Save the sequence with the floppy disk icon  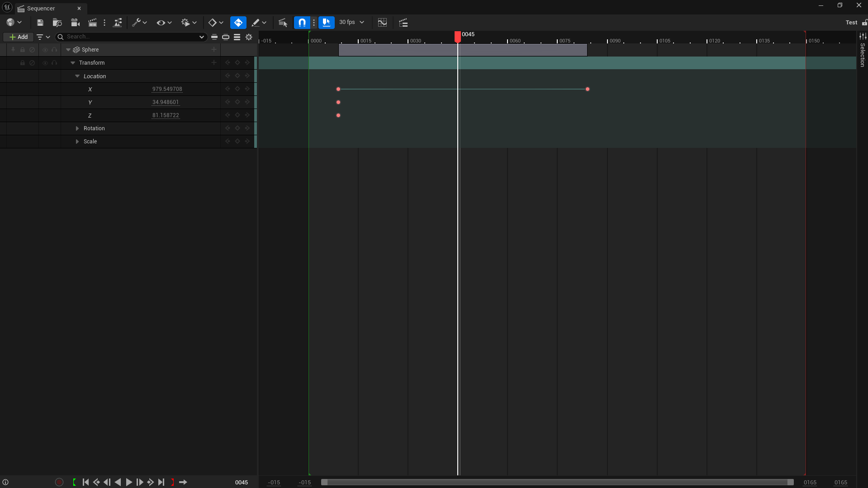pos(40,23)
